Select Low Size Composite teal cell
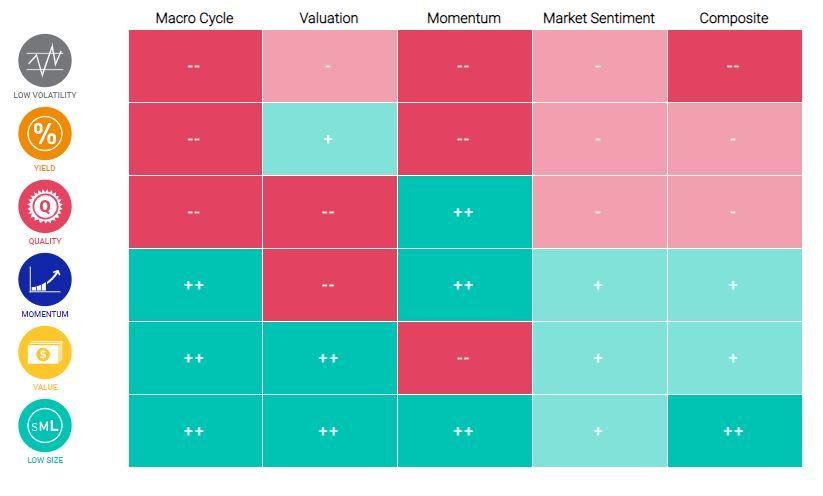Viewport: 823px width, 496px height. pos(733,431)
